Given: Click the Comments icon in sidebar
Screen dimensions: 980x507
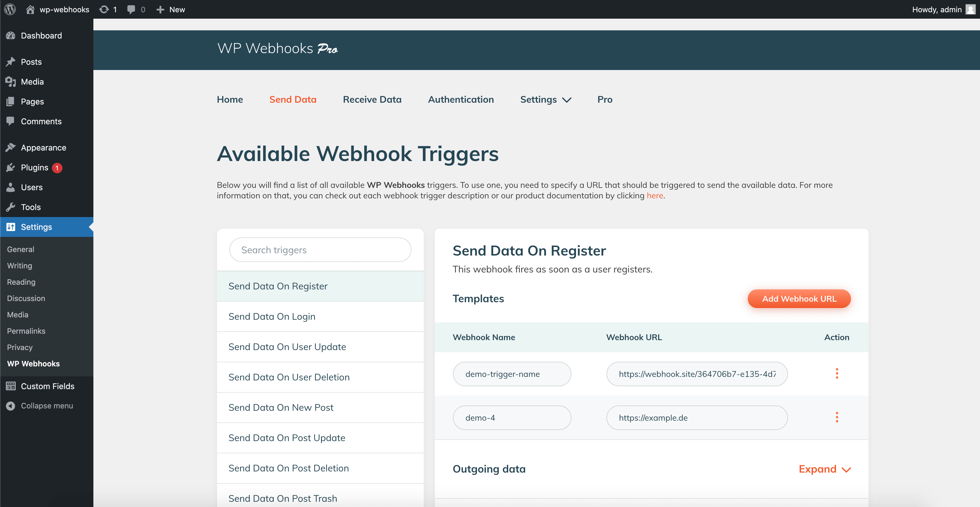Looking at the screenshot, I should tap(11, 121).
